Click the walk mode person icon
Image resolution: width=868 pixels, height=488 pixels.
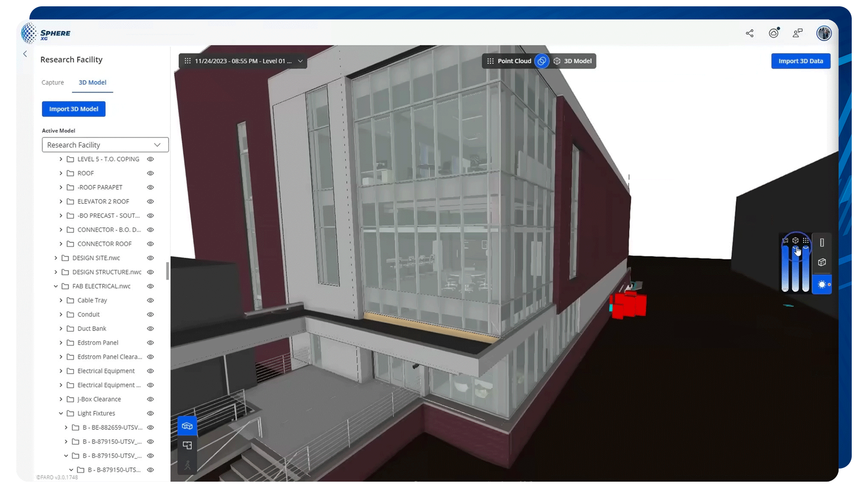tap(187, 465)
